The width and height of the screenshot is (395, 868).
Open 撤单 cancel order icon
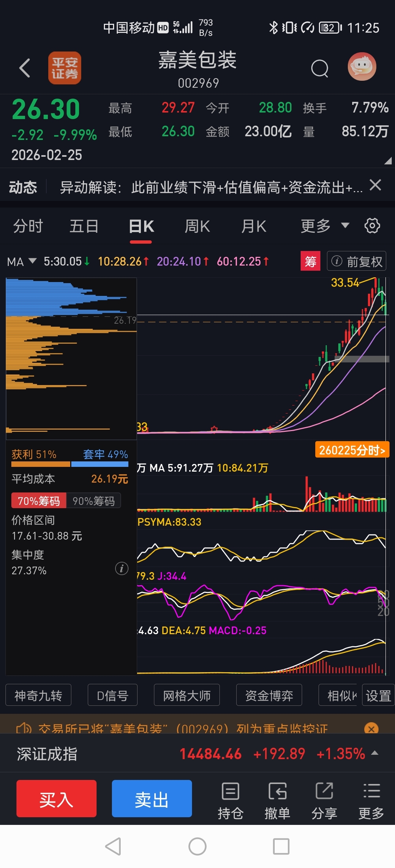coord(277,801)
